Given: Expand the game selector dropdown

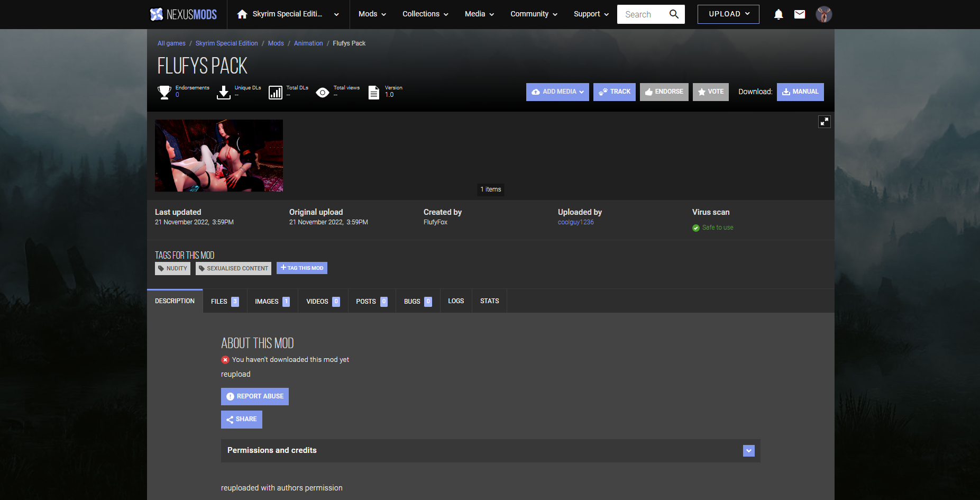Looking at the screenshot, I should pyautogui.click(x=336, y=14).
